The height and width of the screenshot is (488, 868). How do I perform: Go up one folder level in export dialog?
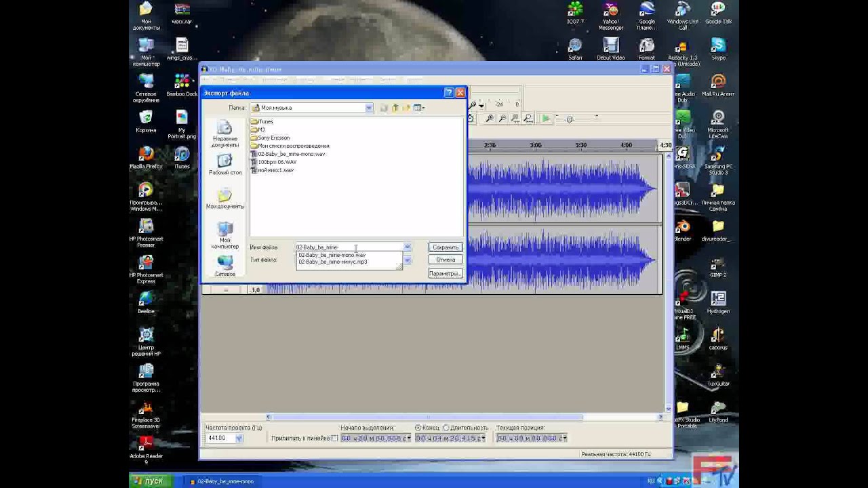pyautogui.click(x=395, y=108)
